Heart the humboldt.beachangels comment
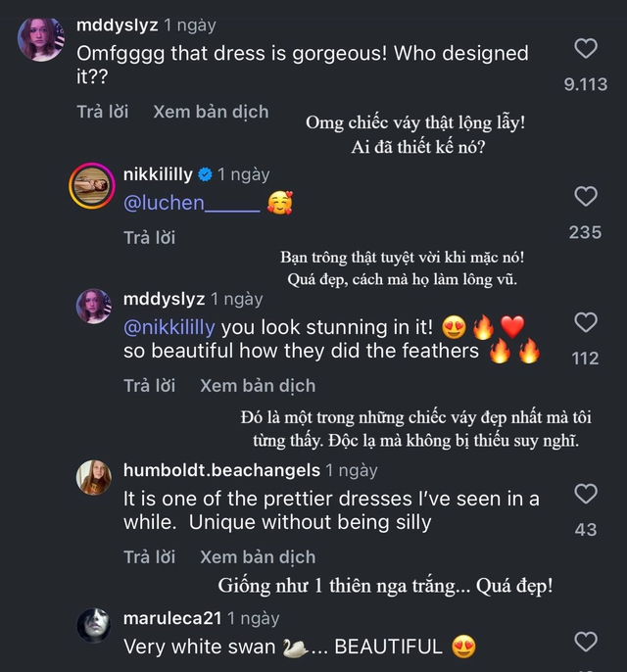627x672 pixels. (x=586, y=493)
